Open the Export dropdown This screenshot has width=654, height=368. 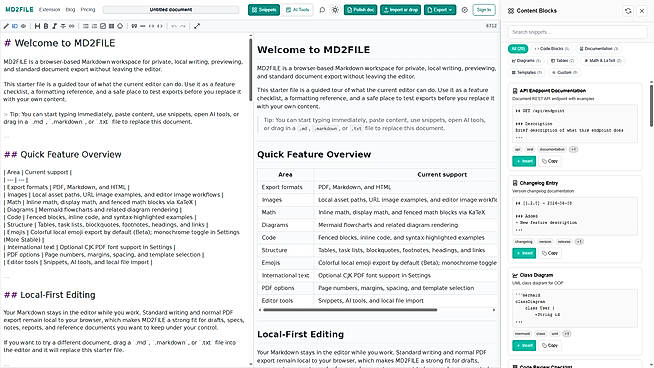click(440, 10)
